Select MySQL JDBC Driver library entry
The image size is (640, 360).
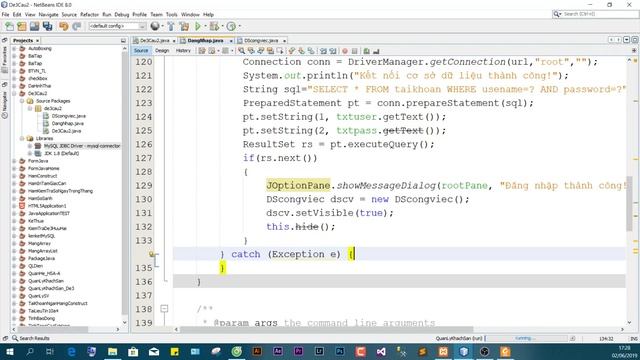(82, 146)
